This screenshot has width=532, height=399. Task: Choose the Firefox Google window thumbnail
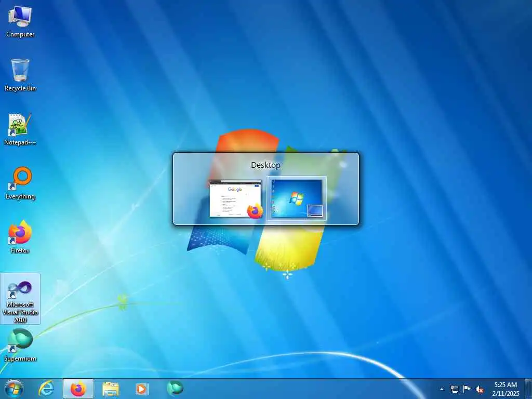point(235,199)
